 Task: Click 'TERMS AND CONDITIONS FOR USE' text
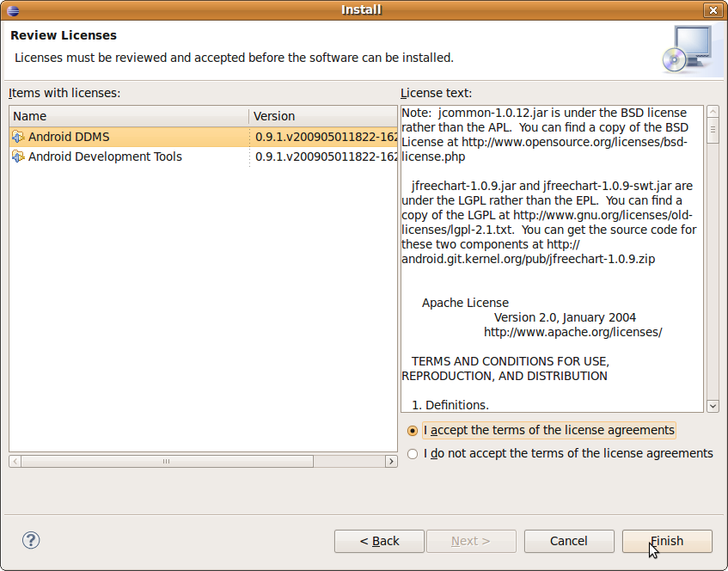pos(511,361)
